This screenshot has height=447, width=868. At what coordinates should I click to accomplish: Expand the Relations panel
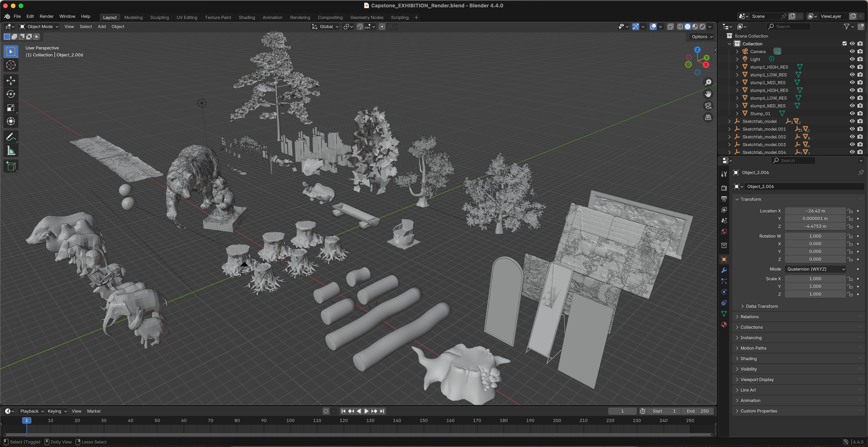(x=749, y=317)
